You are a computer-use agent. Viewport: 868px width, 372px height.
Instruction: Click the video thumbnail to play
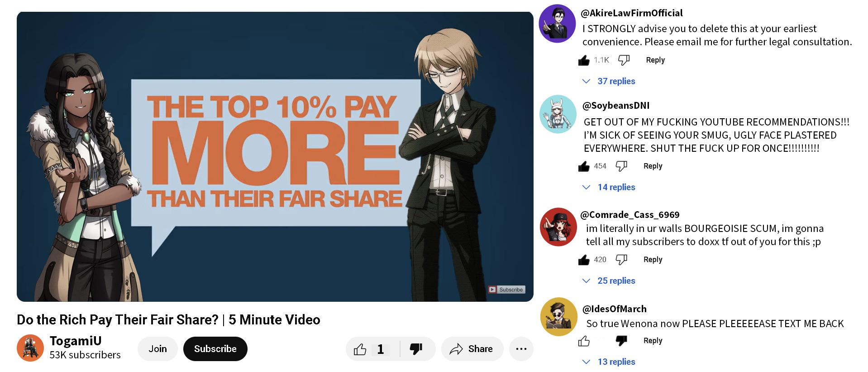[275, 156]
